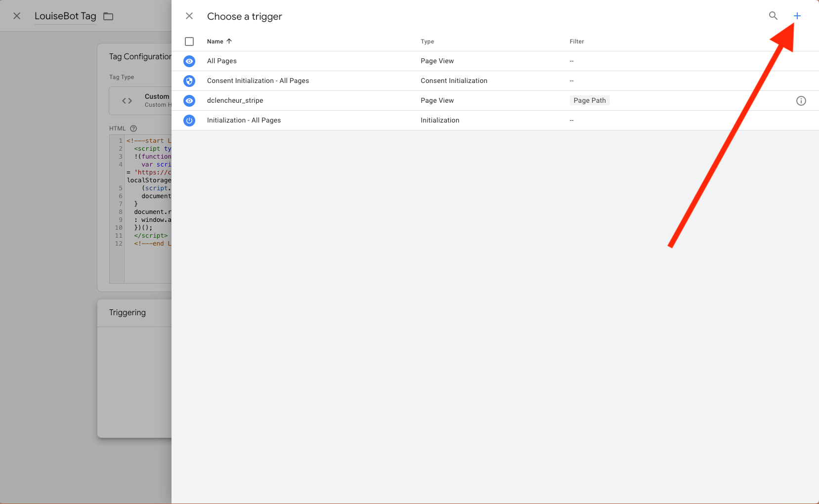Click the Page Path filter chip
The height and width of the screenshot is (504, 819).
click(590, 101)
